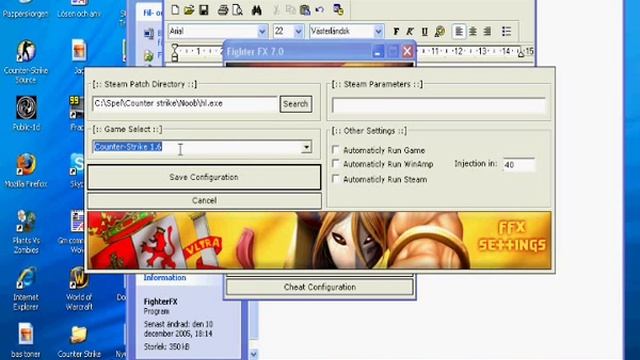
Task: Click the Cancel button in settings
Action: tap(204, 200)
